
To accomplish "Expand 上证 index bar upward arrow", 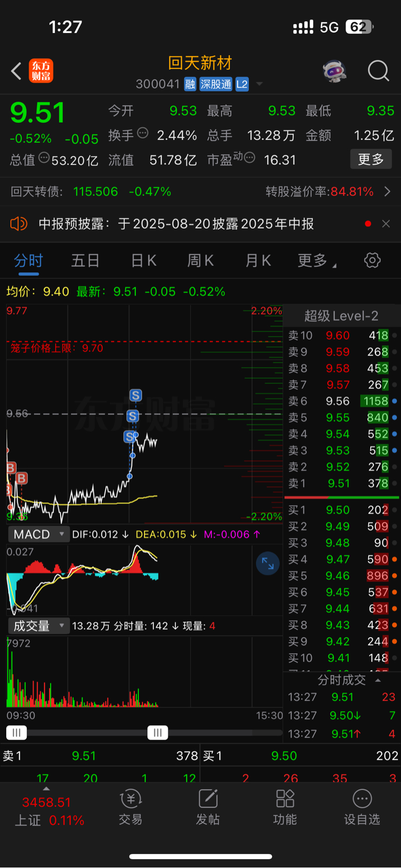I will pyautogui.click(x=46, y=789).
